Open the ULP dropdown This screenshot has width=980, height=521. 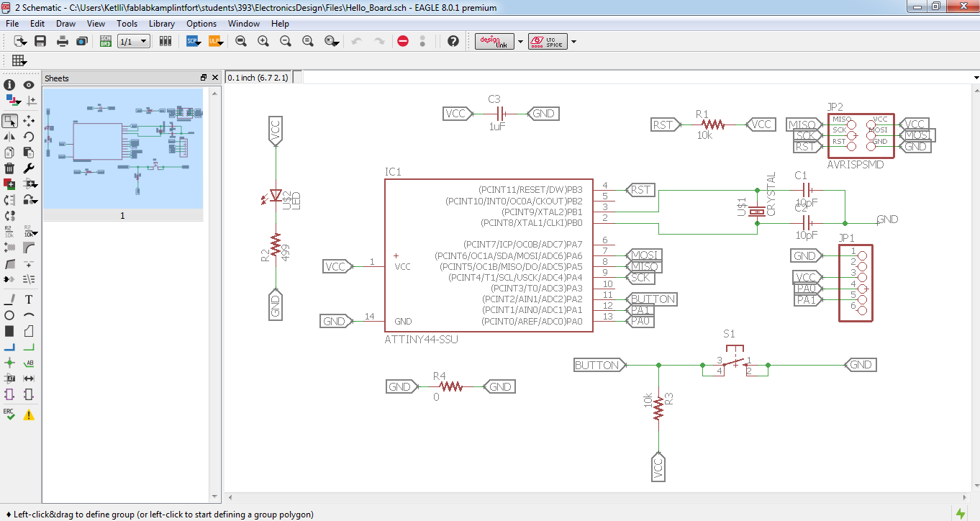(x=217, y=41)
